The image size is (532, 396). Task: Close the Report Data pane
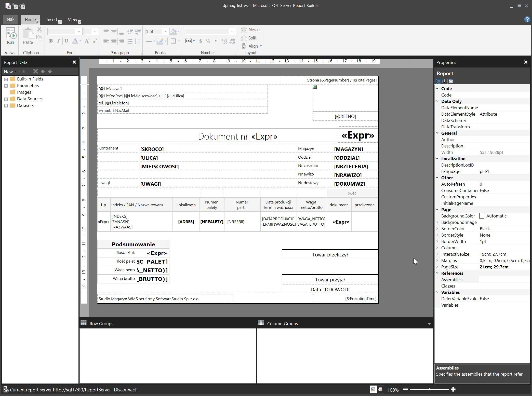(74, 62)
